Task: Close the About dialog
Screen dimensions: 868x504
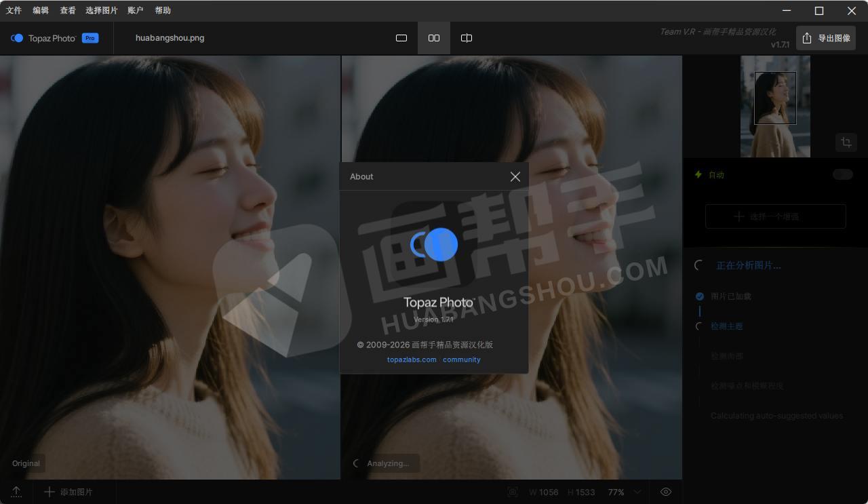Action: (x=515, y=176)
